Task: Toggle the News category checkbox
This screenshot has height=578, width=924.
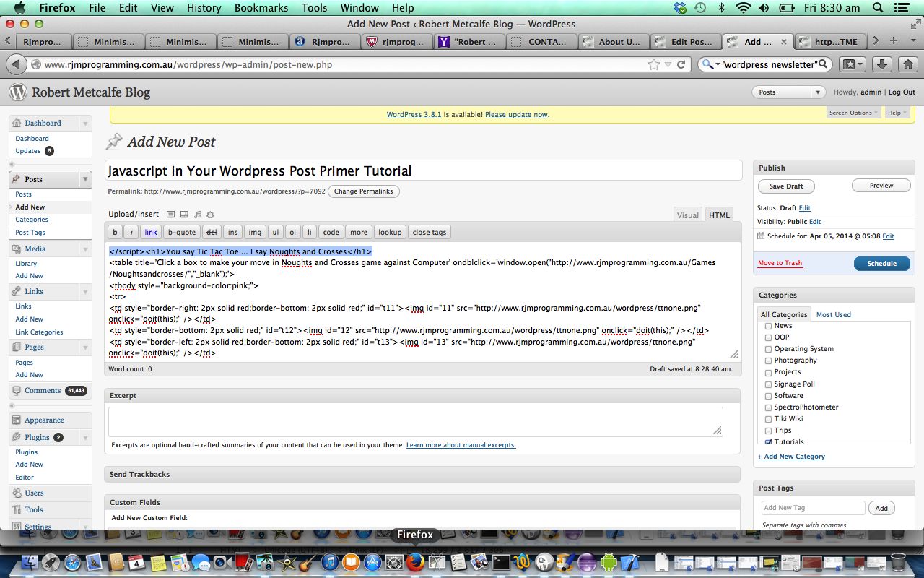Action: 768,326
